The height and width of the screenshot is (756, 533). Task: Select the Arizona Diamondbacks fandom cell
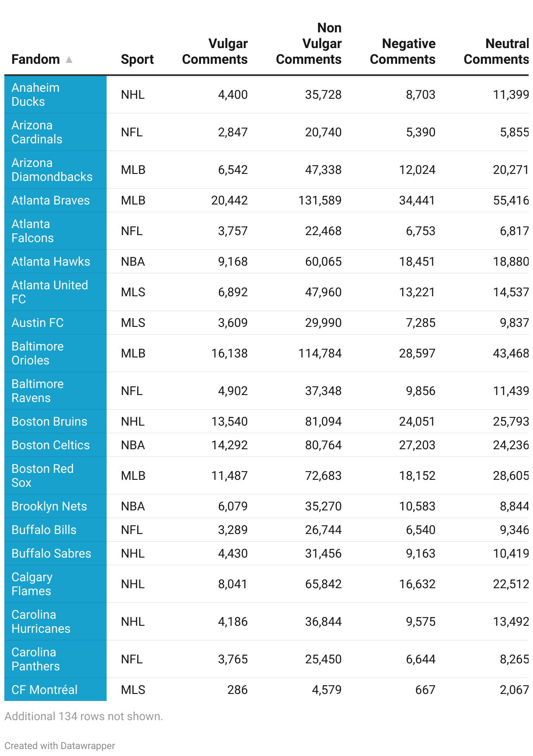coord(52,170)
